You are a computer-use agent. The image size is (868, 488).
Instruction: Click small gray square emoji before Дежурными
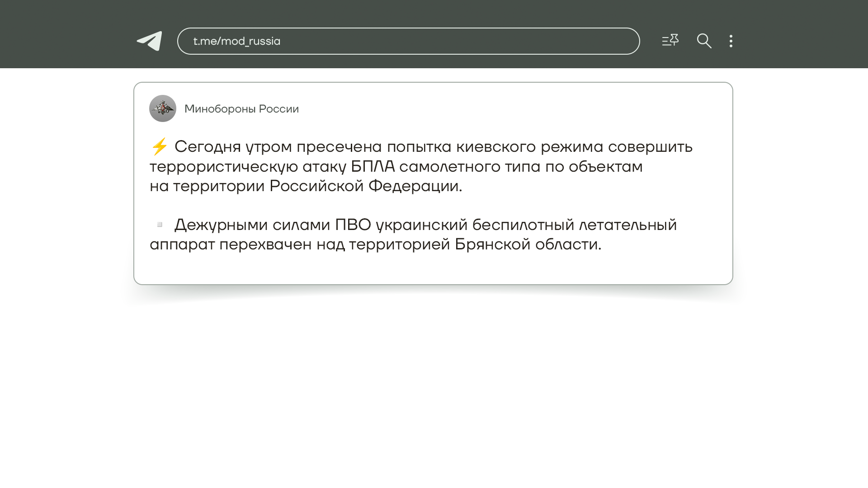point(160,225)
